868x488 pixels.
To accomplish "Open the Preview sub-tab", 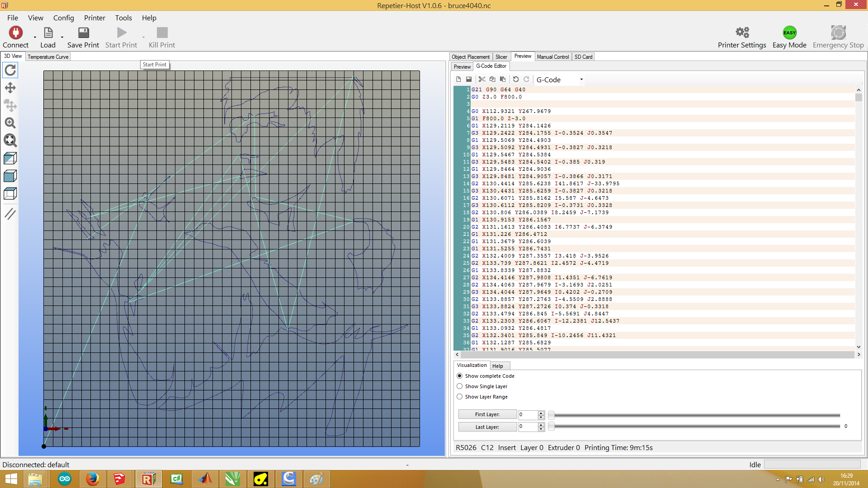I will pos(462,66).
